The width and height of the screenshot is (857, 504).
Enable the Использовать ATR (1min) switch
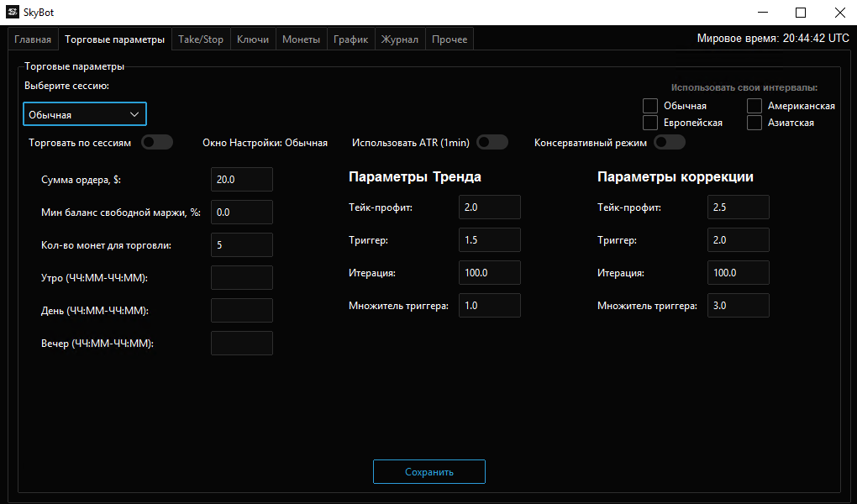click(492, 142)
